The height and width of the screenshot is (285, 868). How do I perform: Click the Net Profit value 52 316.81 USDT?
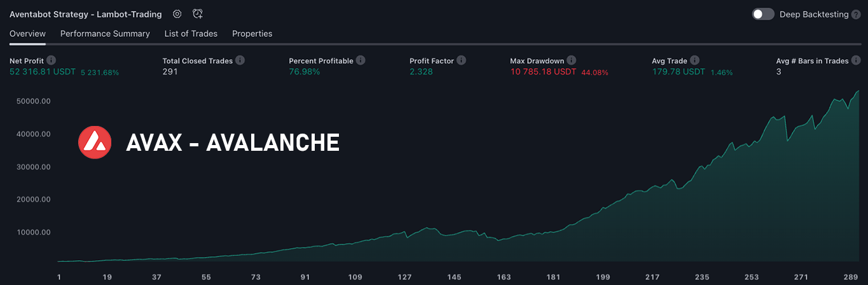pos(43,72)
